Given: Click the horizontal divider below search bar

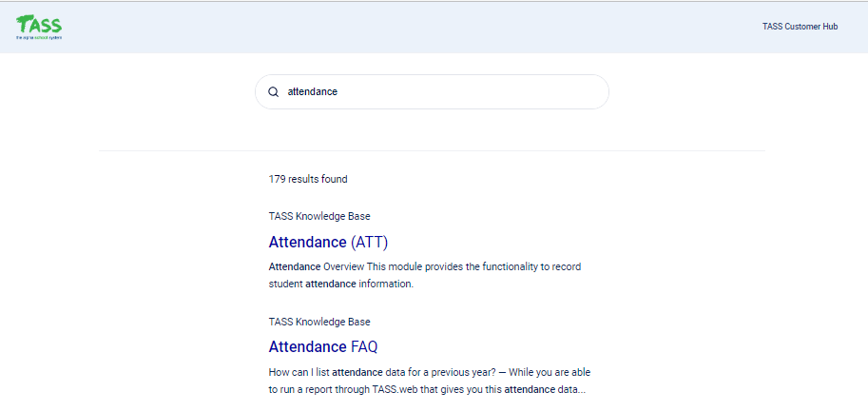Looking at the screenshot, I should coord(432,150).
